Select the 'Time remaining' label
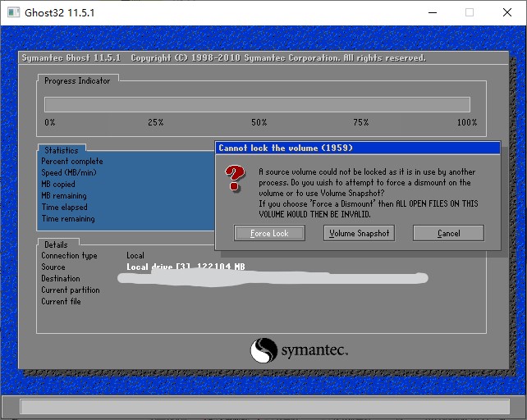This screenshot has width=527, height=420. tap(68, 219)
